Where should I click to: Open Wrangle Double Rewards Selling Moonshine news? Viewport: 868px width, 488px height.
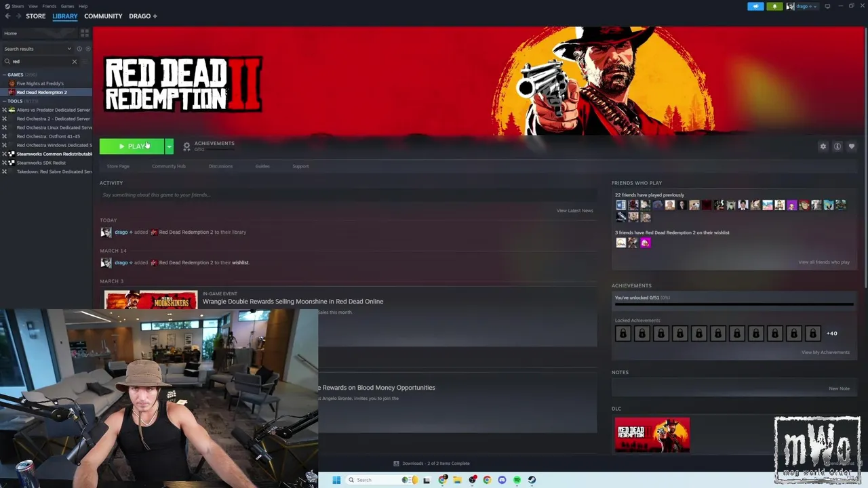tap(293, 302)
